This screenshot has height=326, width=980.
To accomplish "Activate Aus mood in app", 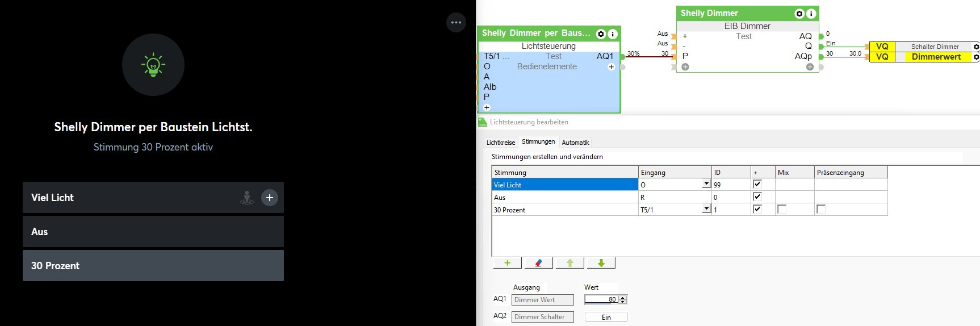I will click(x=153, y=232).
